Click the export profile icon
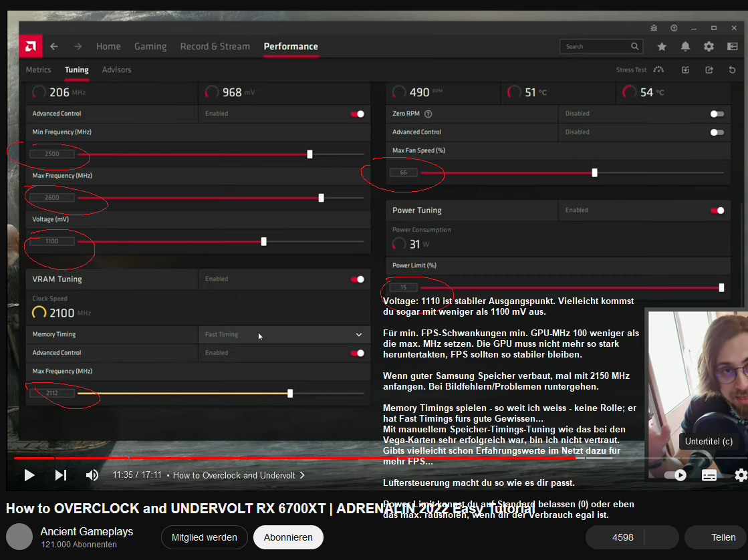Viewport: 748px width, 560px height. tap(709, 69)
